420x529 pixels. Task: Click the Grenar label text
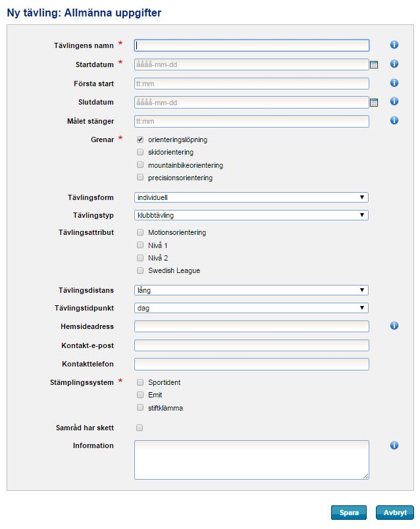(102, 139)
